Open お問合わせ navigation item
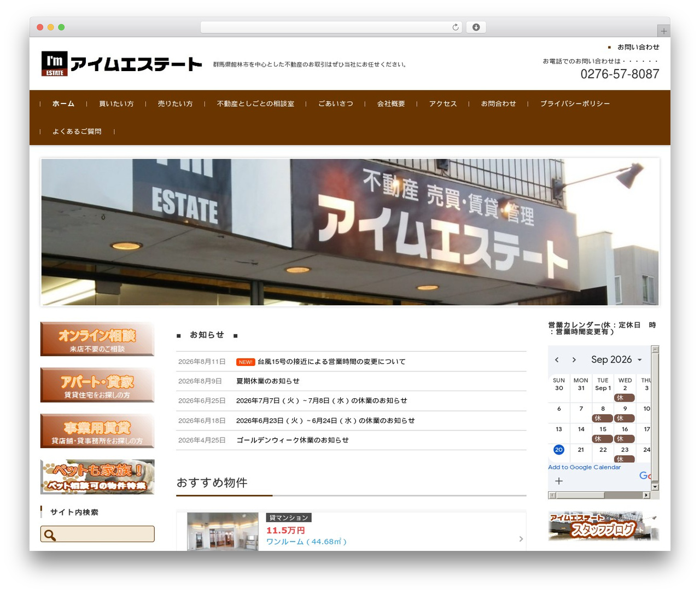The image size is (700, 593). coord(499,104)
